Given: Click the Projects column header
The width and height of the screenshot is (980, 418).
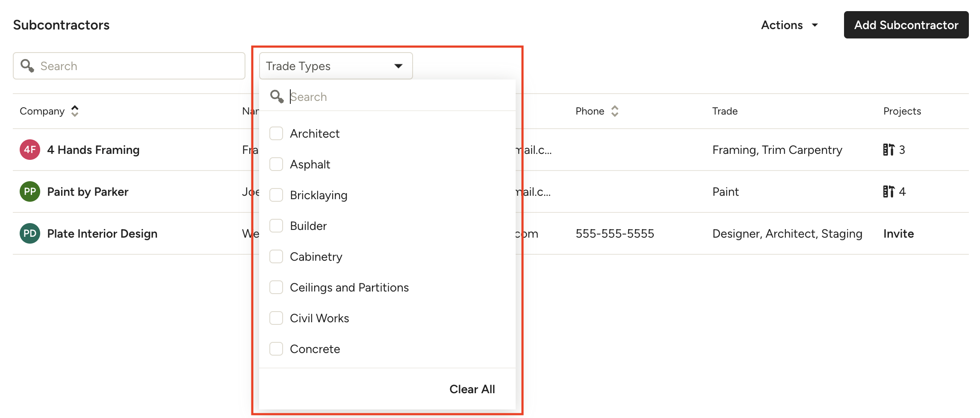Looking at the screenshot, I should (902, 111).
